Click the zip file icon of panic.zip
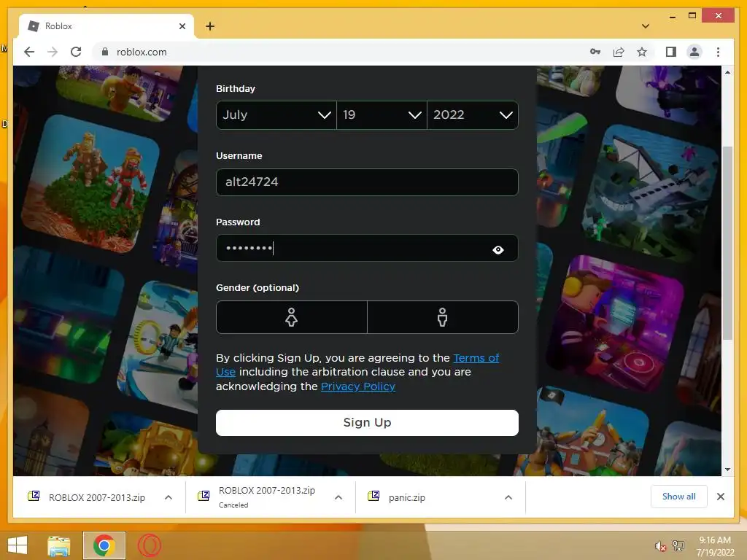Screen dimensions: 747x560 click(373, 496)
